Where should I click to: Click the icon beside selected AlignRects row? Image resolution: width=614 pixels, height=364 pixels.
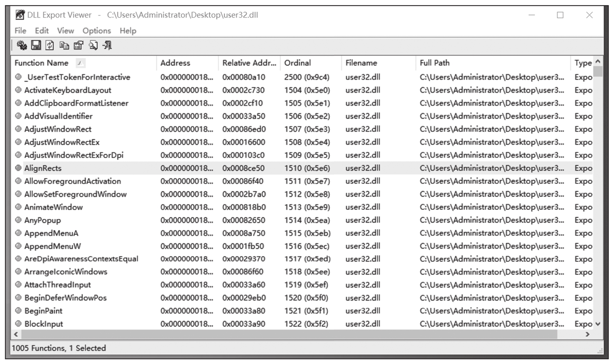(18, 168)
